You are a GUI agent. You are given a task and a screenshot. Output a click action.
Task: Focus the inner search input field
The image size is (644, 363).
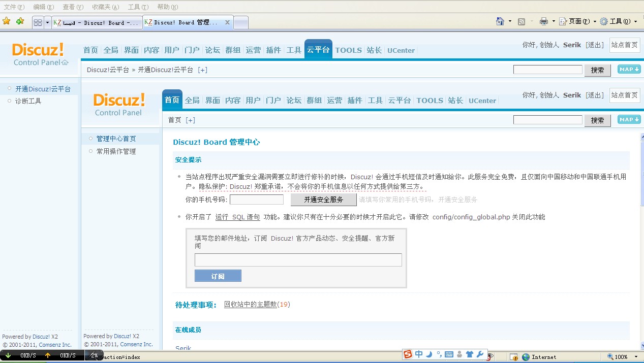coord(548,120)
